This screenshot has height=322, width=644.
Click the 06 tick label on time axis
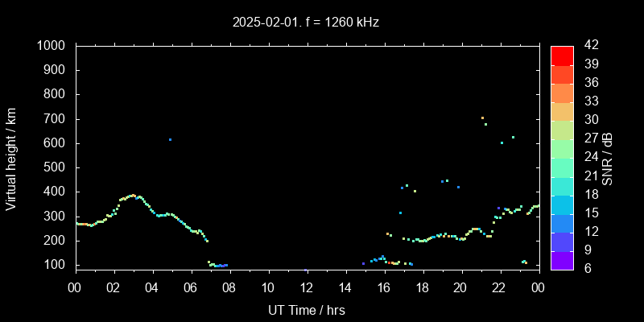(191, 289)
